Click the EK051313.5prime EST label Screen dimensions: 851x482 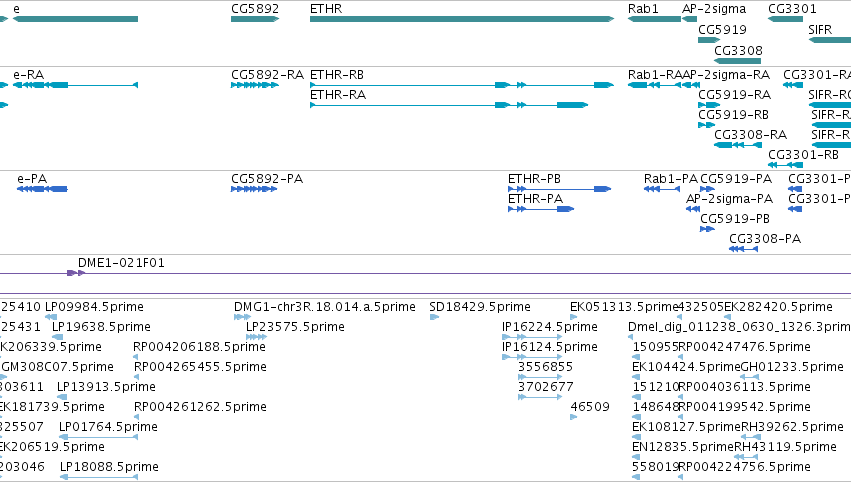pyautogui.click(x=624, y=307)
